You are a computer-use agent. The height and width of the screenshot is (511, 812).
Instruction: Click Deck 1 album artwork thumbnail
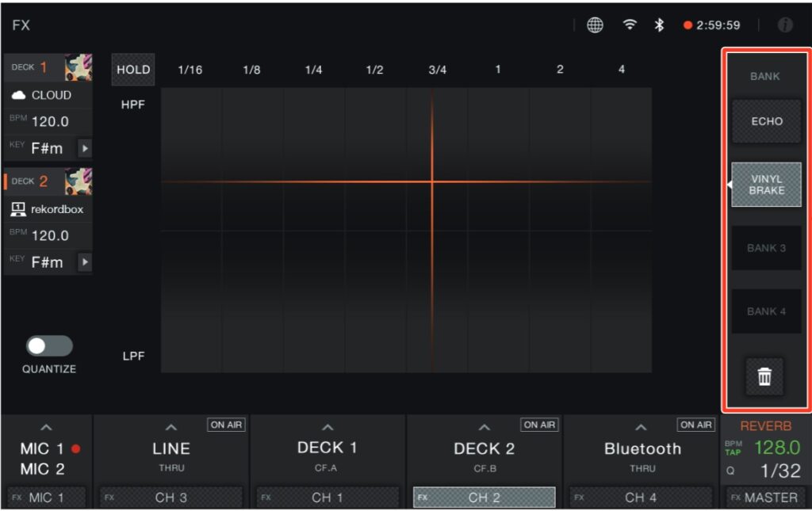click(x=79, y=67)
